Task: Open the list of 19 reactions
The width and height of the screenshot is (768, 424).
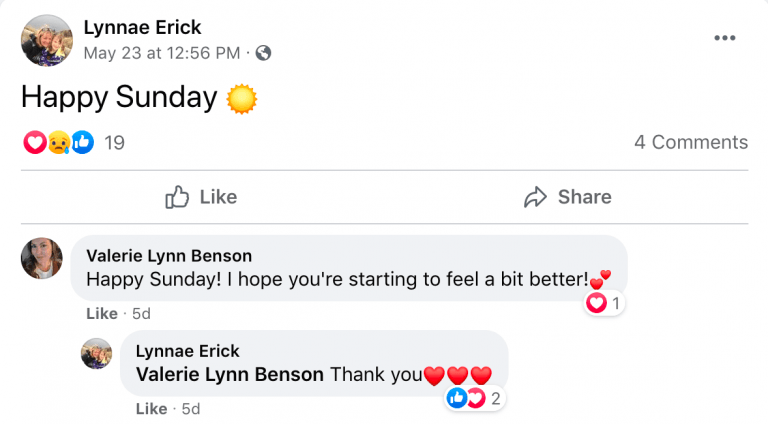Action: pos(114,143)
